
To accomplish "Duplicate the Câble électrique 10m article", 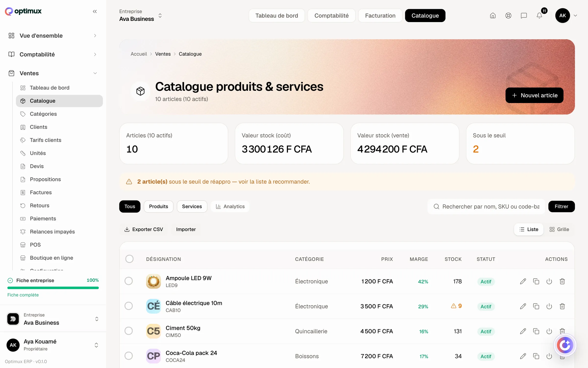I will point(536,306).
